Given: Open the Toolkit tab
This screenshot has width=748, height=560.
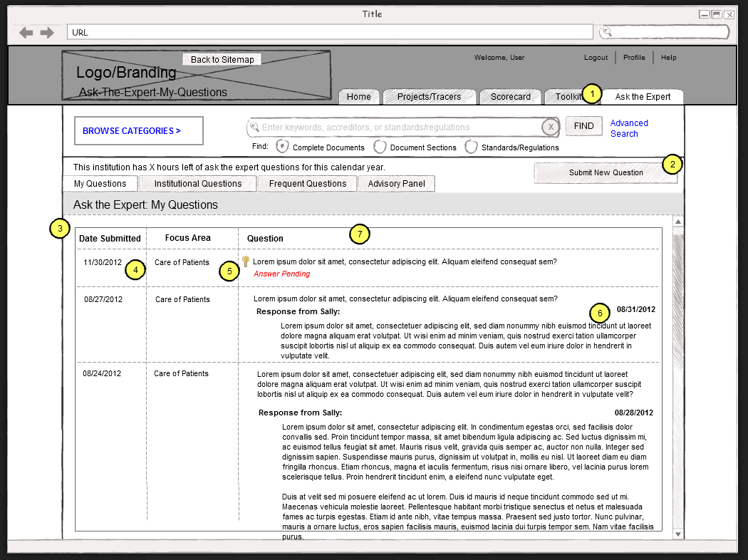Looking at the screenshot, I should 567,97.
